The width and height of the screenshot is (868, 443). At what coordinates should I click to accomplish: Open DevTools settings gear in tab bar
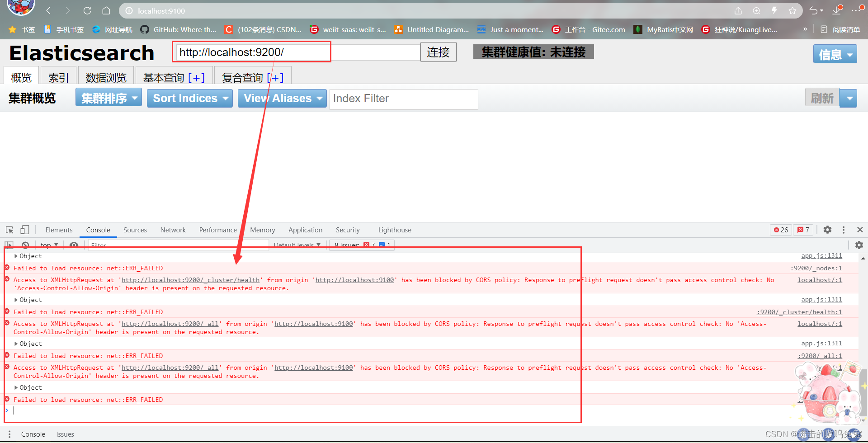coord(827,230)
